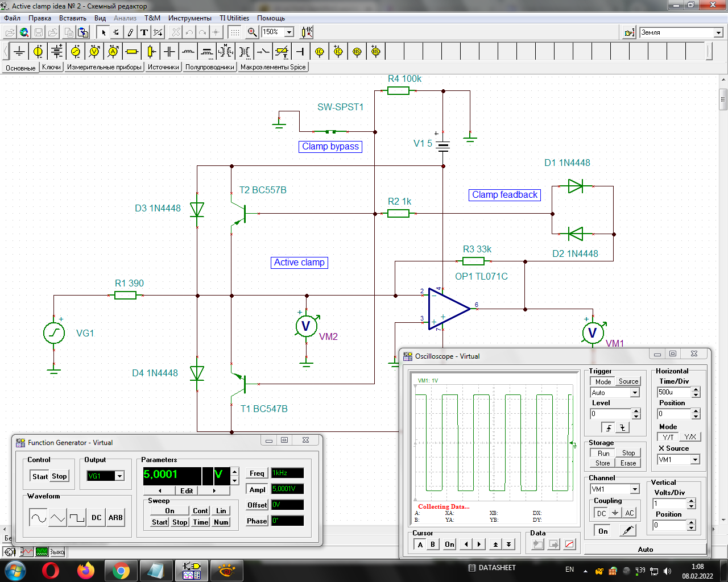Select the ground component from the toolbar
This screenshot has width=728, height=582.
point(19,52)
